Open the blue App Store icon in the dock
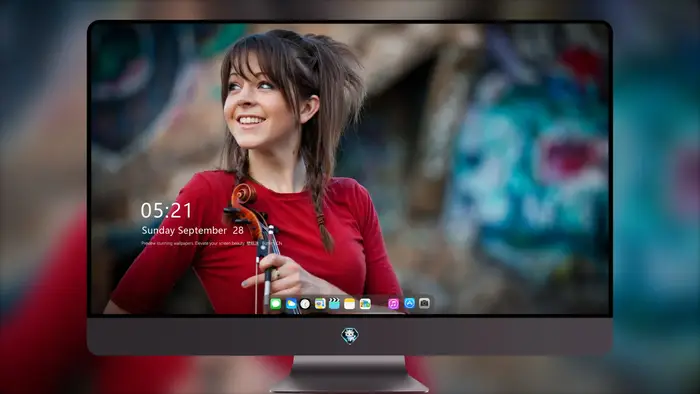 point(409,303)
